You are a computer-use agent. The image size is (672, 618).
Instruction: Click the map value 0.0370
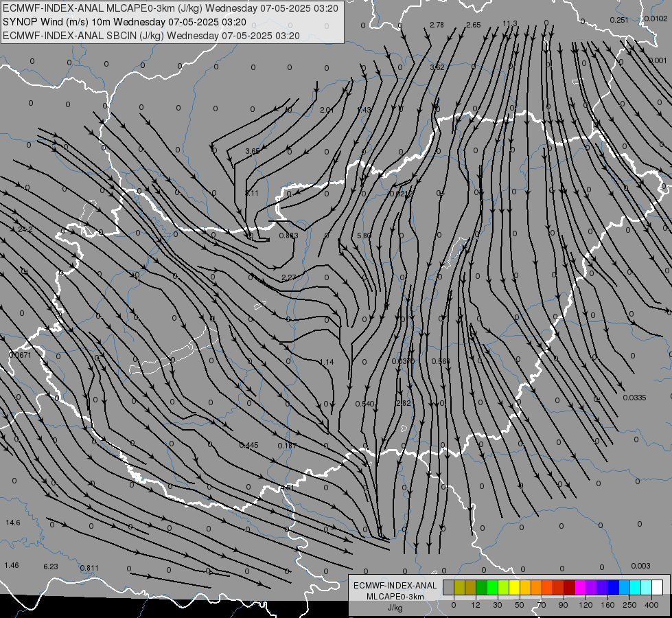pos(403,361)
